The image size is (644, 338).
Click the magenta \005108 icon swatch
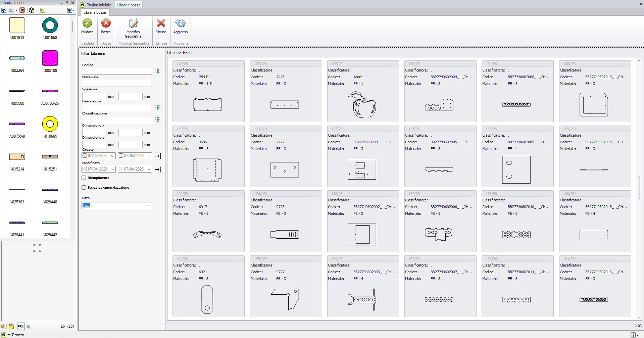pyautogui.click(x=50, y=58)
